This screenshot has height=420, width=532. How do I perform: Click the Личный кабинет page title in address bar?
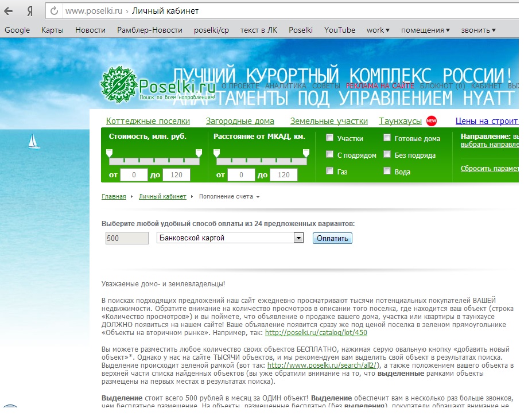[x=165, y=11]
